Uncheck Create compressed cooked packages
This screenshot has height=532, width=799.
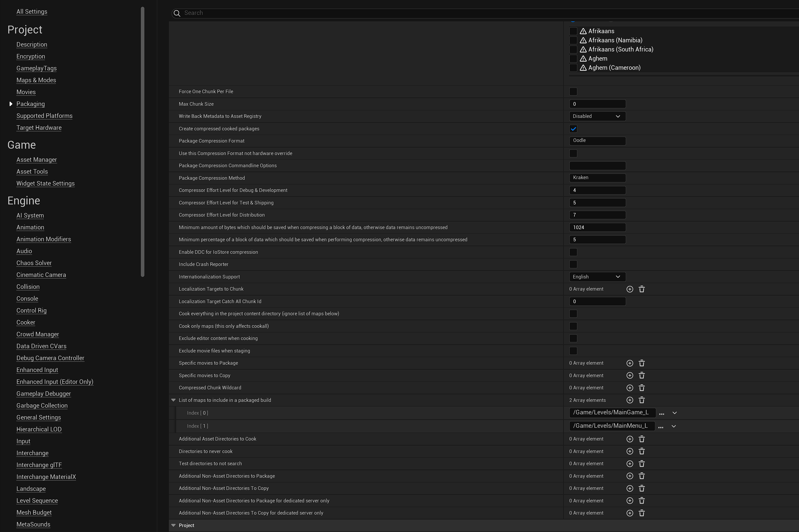click(x=574, y=129)
